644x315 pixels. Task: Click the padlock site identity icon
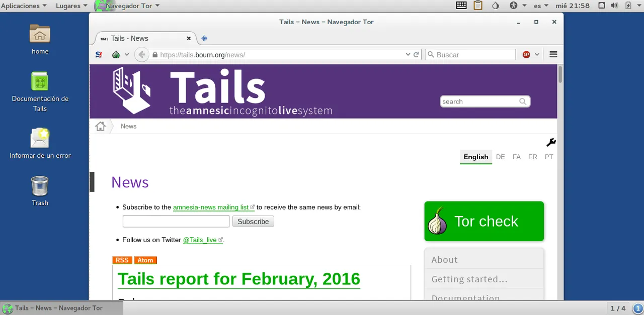155,55
